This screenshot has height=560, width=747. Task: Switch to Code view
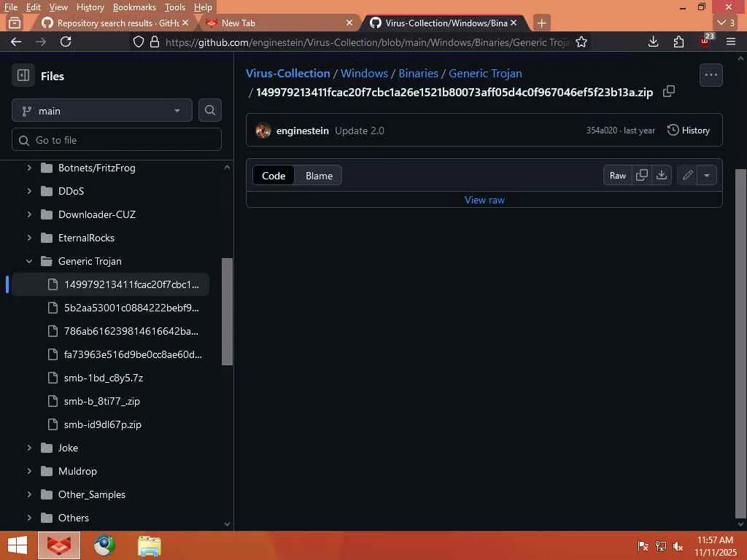click(x=274, y=176)
